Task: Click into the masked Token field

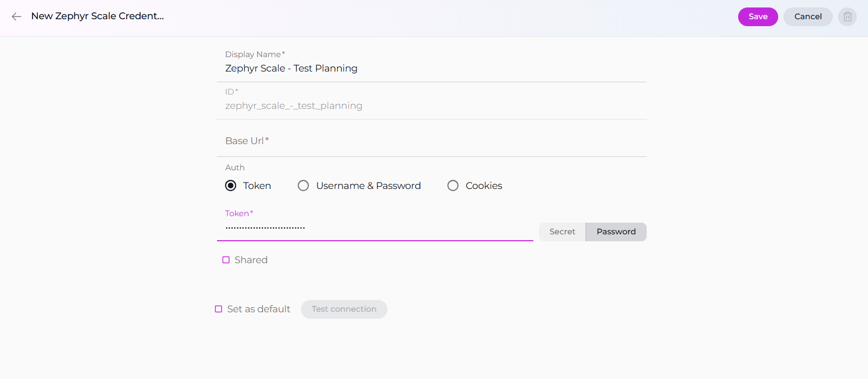Action: click(x=374, y=228)
